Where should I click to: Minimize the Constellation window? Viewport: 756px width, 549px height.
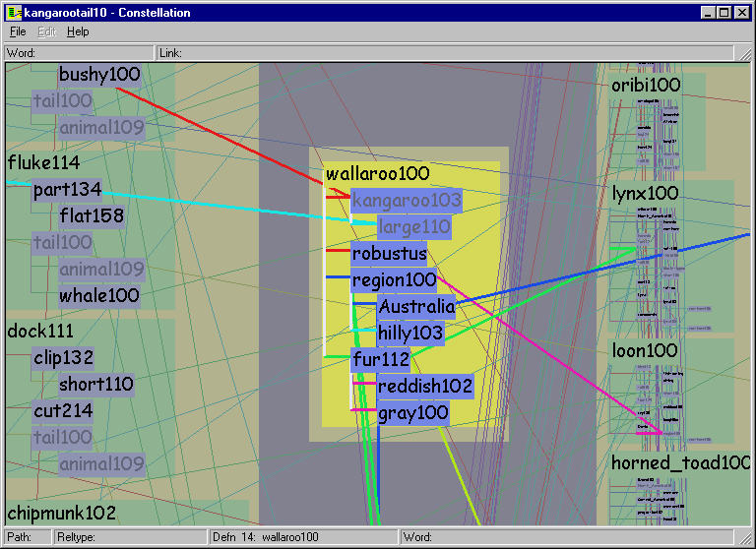(x=709, y=13)
